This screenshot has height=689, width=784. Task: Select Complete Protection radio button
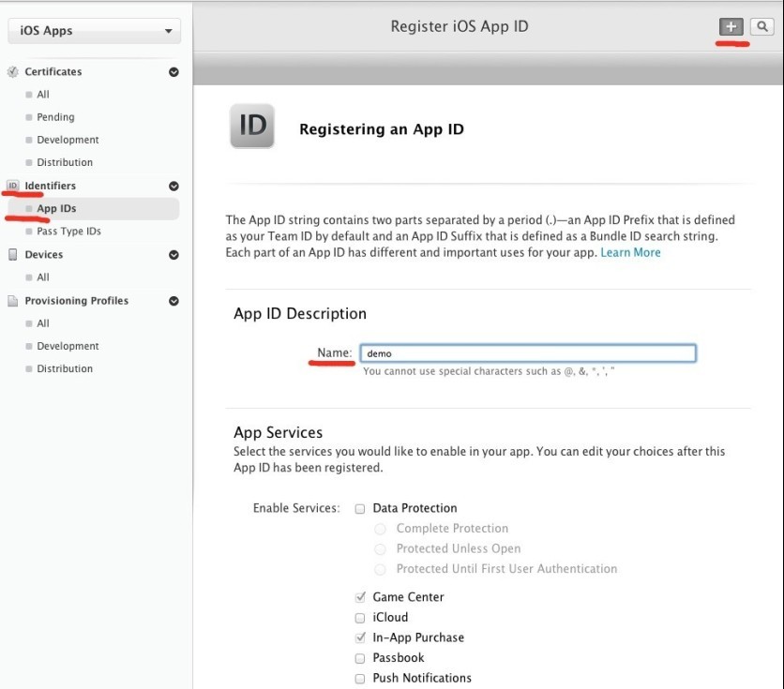381,529
